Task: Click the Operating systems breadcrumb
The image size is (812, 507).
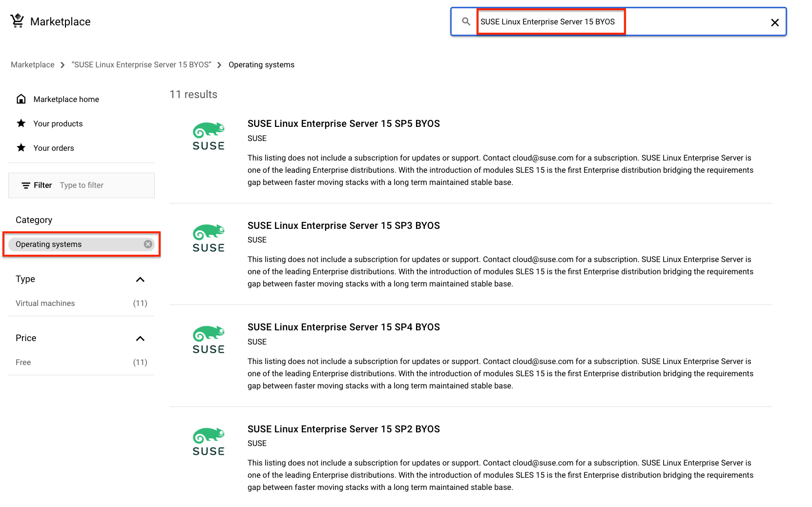Action: [261, 64]
